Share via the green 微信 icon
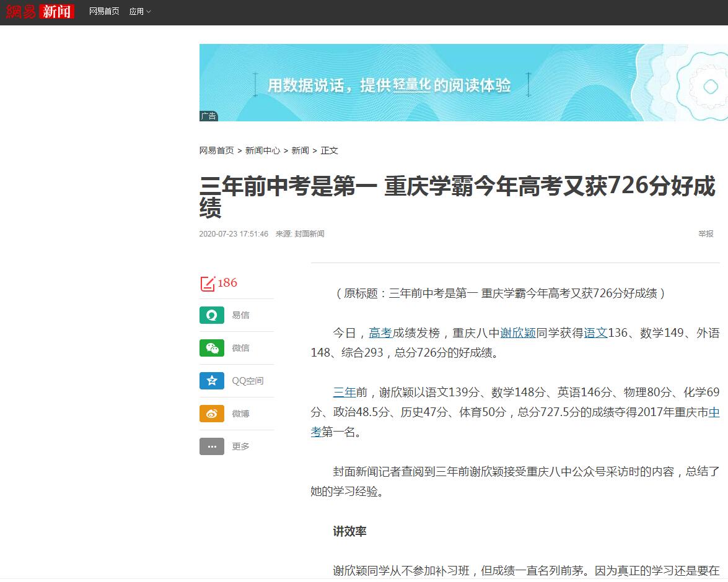This screenshot has width=728, height=582. [211, 348]
